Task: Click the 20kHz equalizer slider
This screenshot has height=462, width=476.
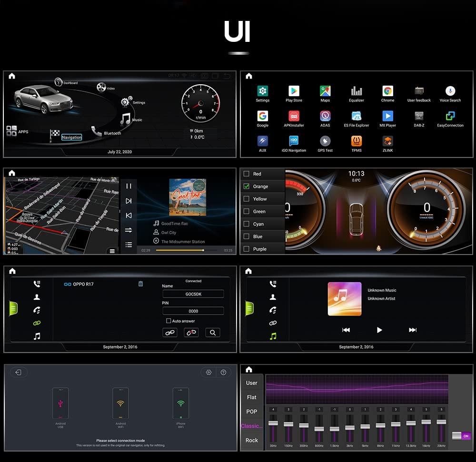Action: point(441,422)
